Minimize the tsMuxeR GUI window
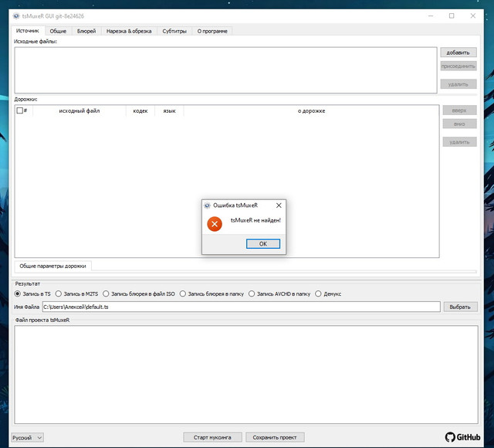494x448 pixels. (x=431, y=15)
